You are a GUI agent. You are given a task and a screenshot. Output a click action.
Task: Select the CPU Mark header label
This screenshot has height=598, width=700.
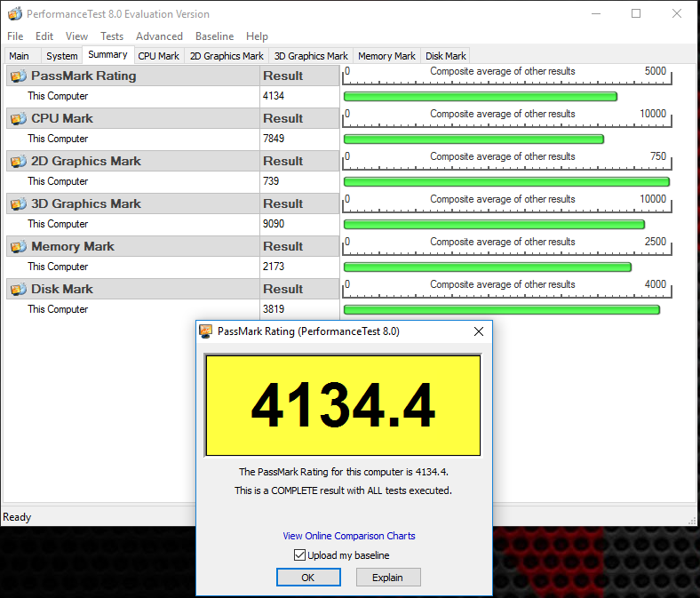62,119
